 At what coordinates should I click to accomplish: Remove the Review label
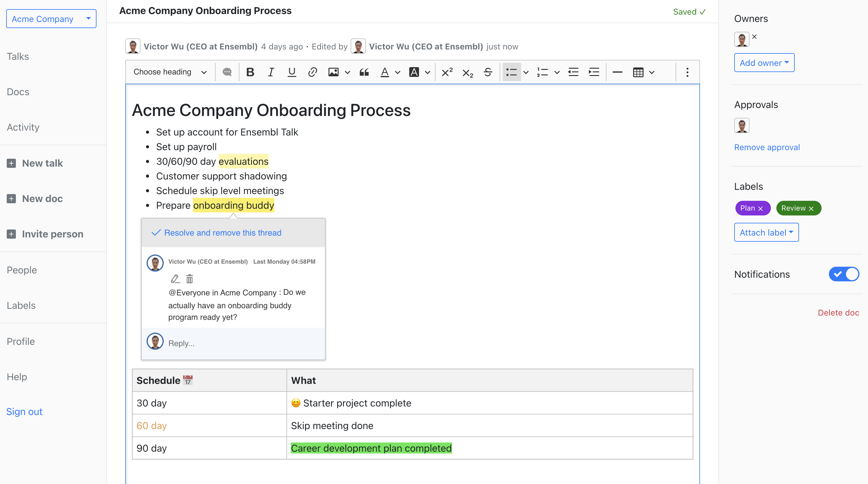(811, 209)
